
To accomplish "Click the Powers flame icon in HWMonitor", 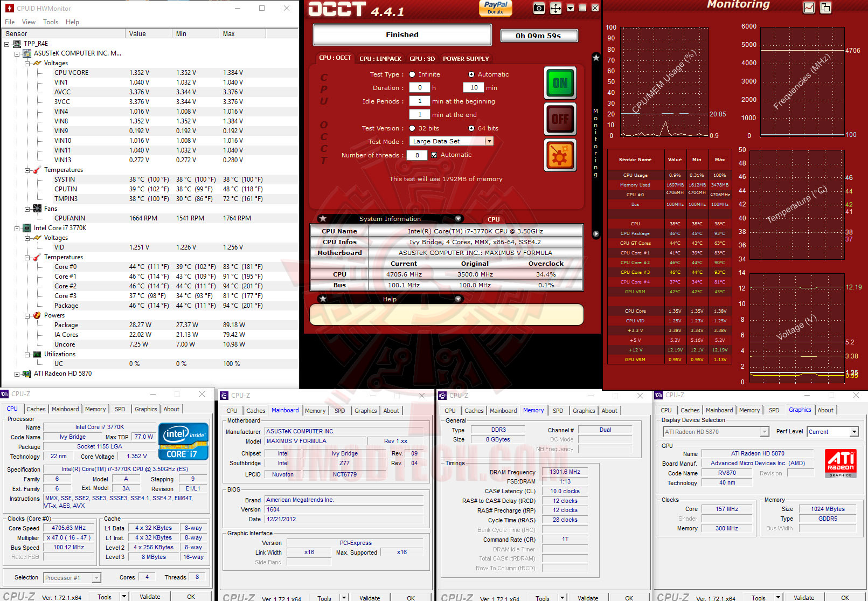I will point(37,315).
